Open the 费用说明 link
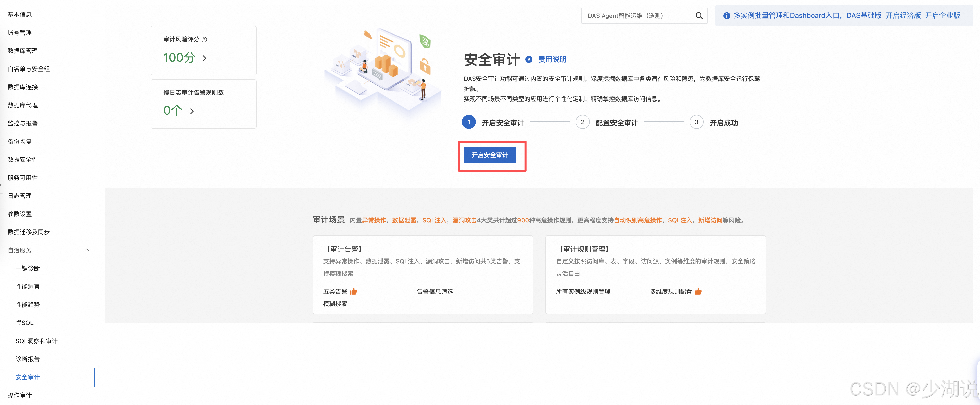 552,60
